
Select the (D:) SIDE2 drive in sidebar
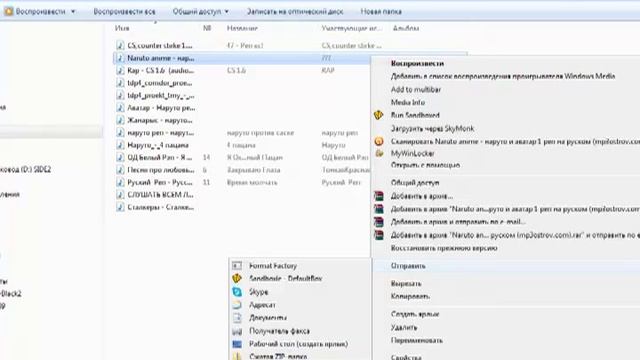coord(25,169)
